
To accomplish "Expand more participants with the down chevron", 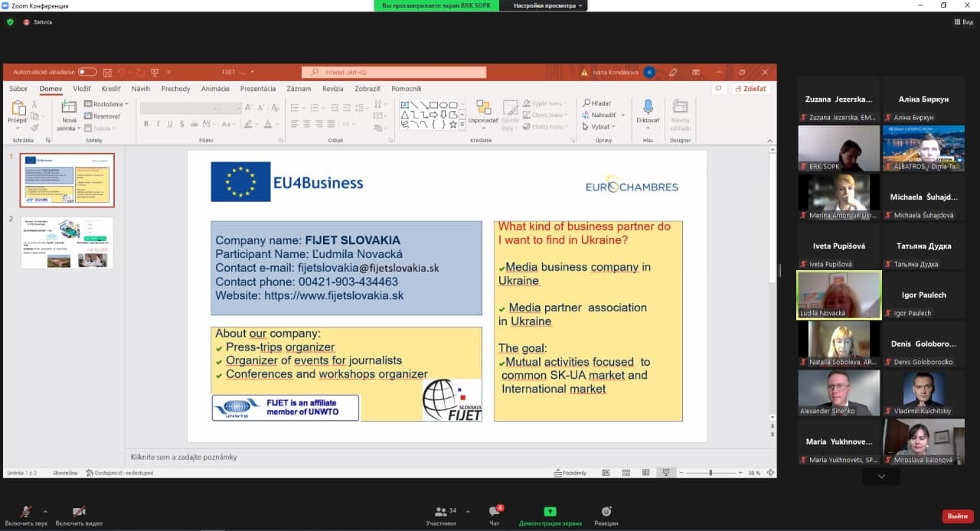I will [x=881, y=476].
